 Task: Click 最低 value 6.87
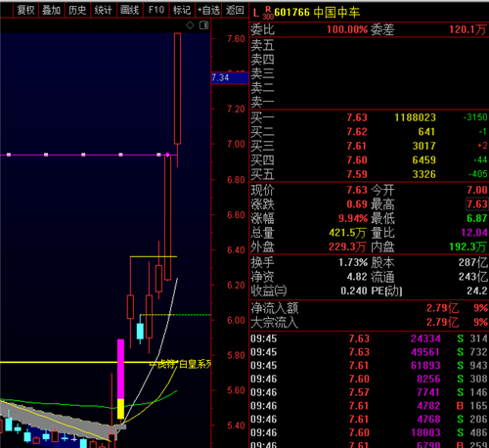click(477, 218)
